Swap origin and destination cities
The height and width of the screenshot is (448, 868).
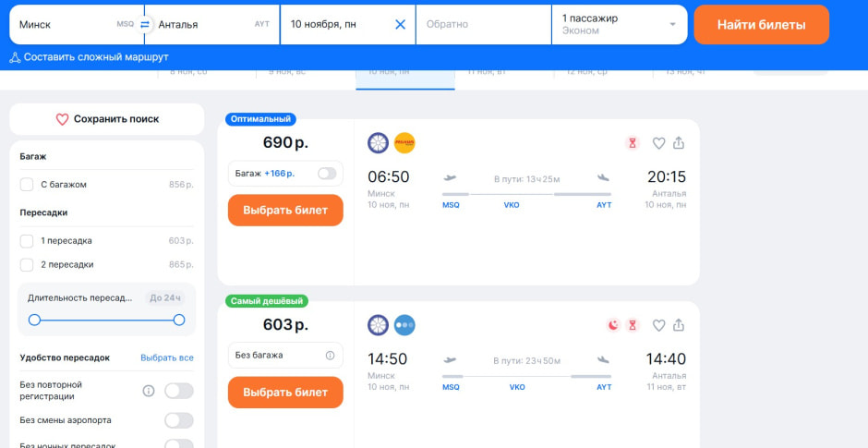coord(144,24)
